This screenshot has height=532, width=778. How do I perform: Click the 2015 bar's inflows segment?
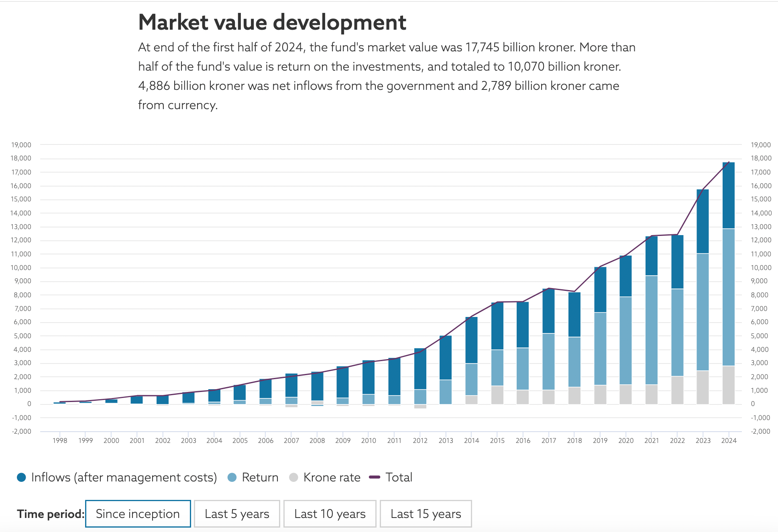497,326
